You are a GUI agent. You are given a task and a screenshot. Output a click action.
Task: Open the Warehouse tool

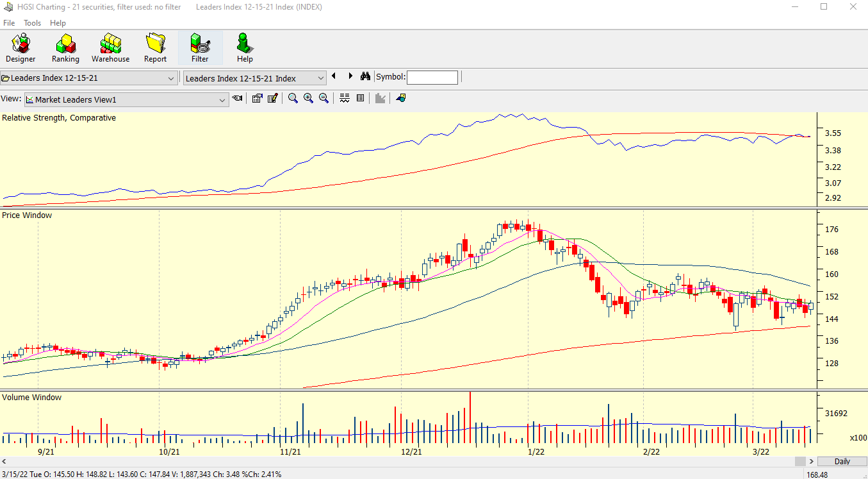tap(110, 48)
